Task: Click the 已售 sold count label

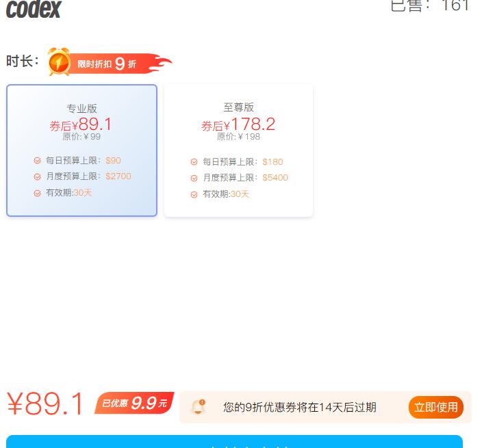Action: pos(430,5)
